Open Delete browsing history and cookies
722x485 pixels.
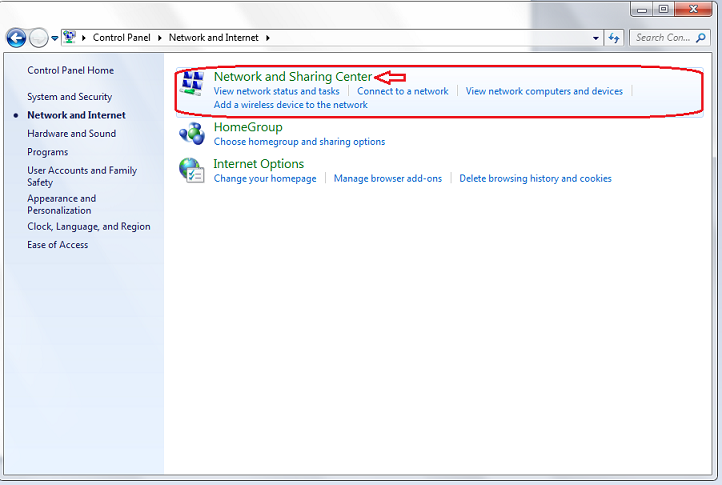[x=535, y=179]
